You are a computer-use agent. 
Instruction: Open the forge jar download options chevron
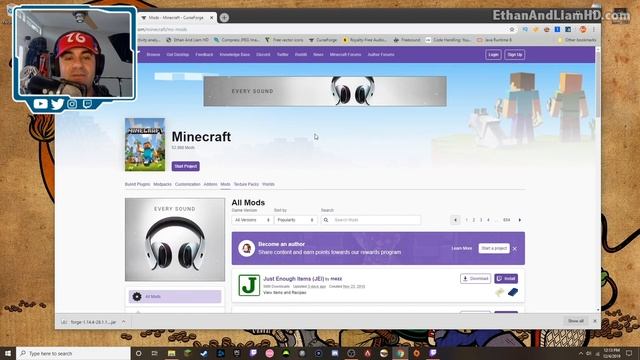tap(123, 322)
